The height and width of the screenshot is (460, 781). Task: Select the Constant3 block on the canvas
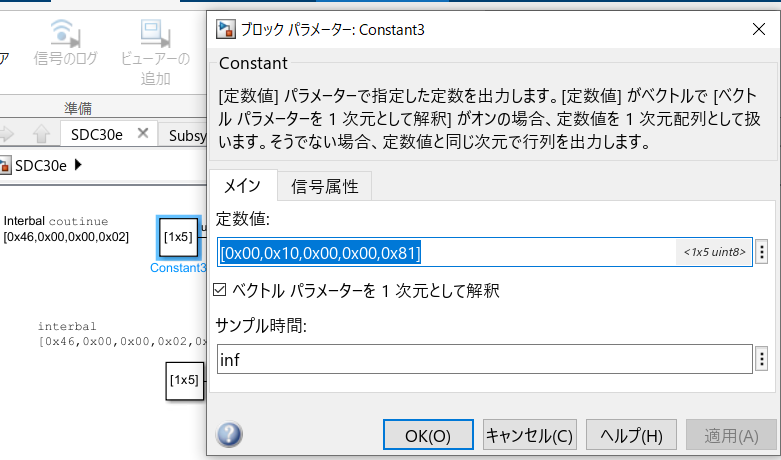[178, 237]
